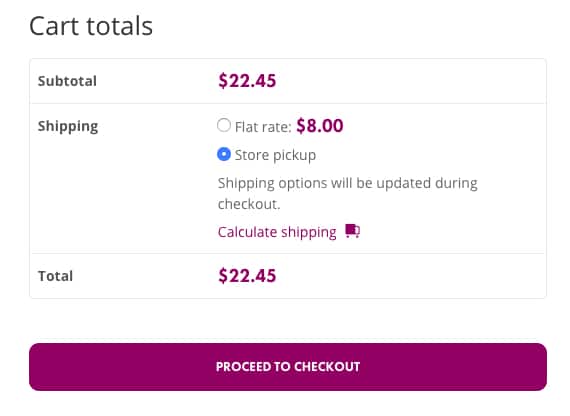The width and height of the screenshot is (570, 416).
Task: Click the Subtotal amount $22.45
Action: (247, 81)
